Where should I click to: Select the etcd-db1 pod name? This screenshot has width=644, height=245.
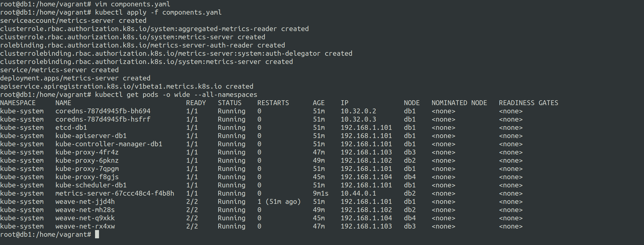(x=71, y=127)
